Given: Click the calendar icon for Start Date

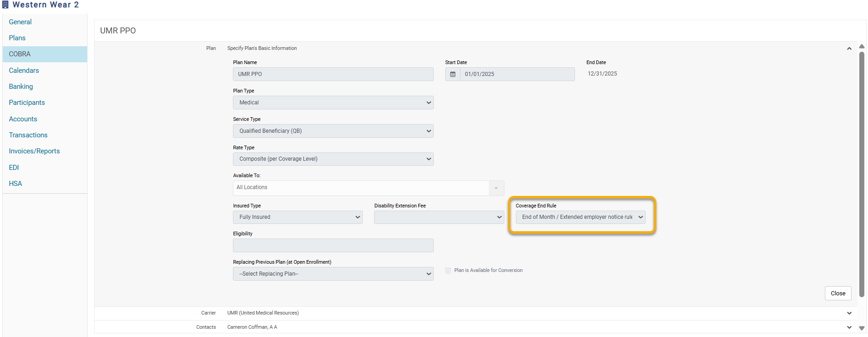Looking at the screenshot, I should click(453, 74).
